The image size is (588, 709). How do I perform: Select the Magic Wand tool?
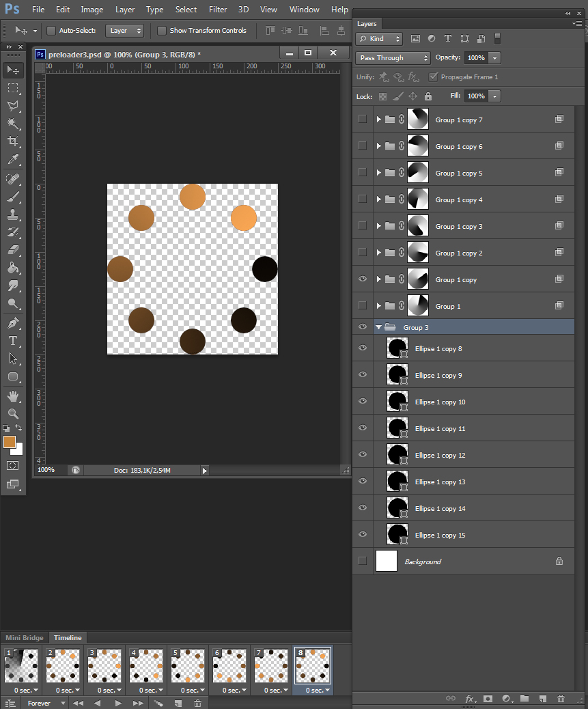point(12,124)
